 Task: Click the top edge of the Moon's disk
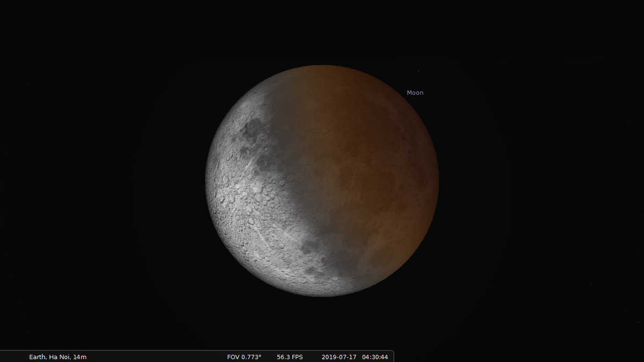[x=322, y=66]
